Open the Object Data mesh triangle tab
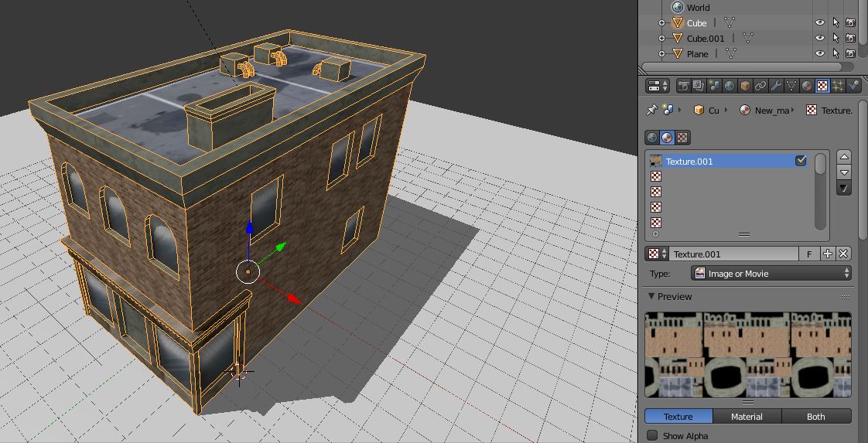868x443 pixels. click(791, 86)
